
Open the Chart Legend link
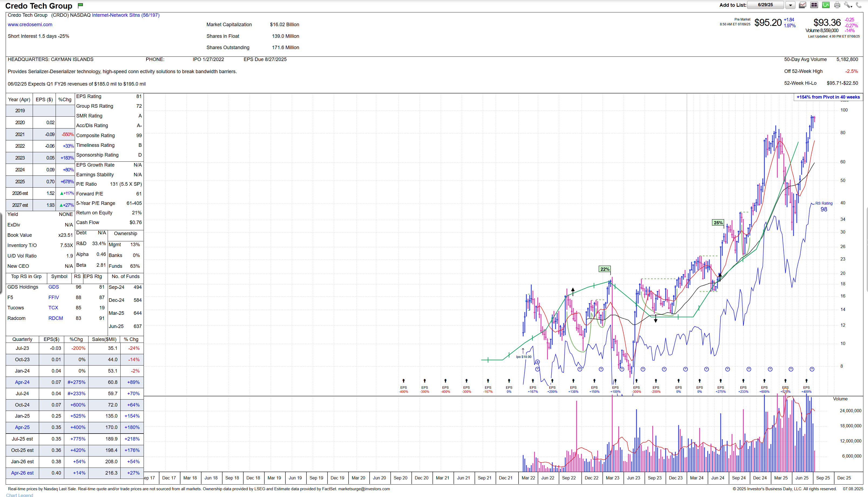19,495
